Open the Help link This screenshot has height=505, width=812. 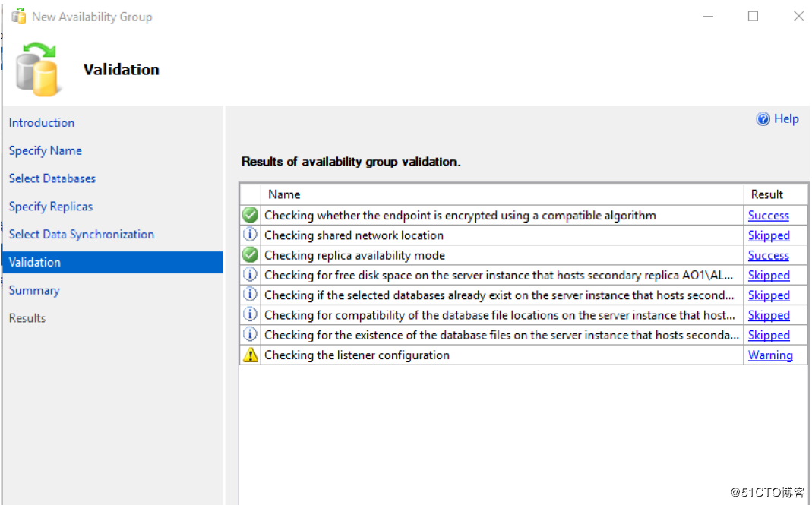pyautogui.click(x=786, y=119)
